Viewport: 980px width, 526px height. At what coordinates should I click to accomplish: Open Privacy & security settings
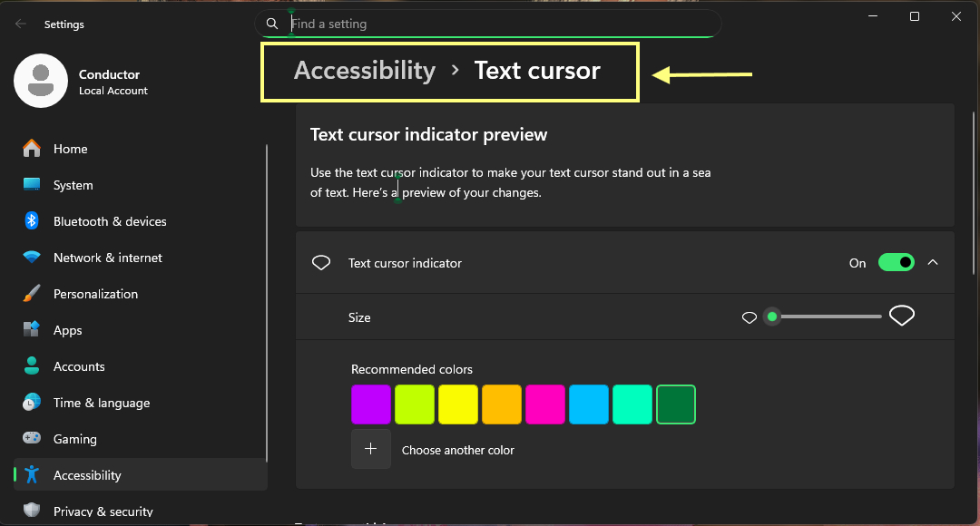103,511
